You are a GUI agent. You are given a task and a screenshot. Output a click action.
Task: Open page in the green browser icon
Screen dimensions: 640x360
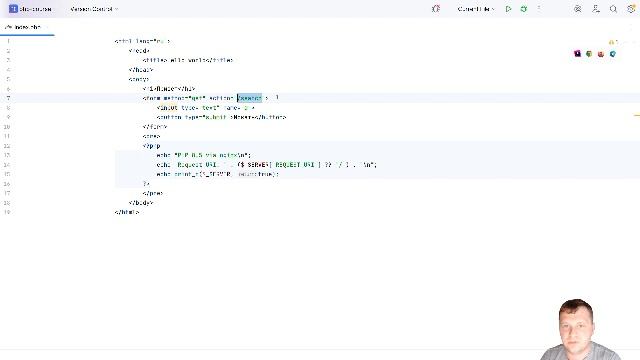pos(589,53)
